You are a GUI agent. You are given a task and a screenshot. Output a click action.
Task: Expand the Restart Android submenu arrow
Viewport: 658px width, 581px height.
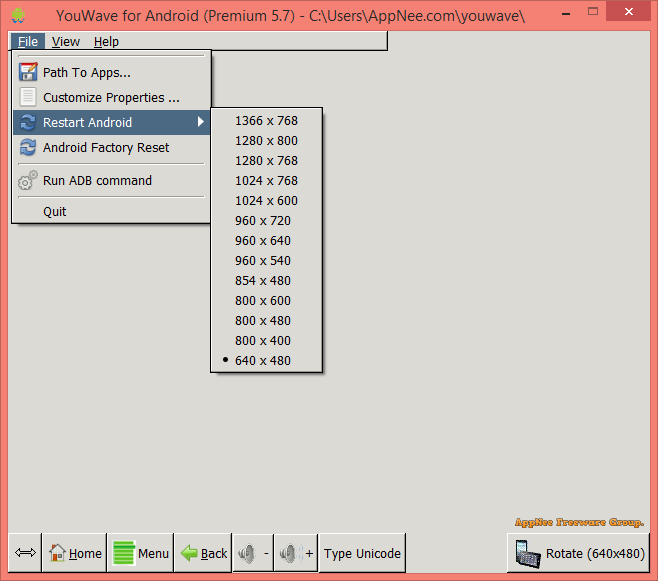coord(201,122)
